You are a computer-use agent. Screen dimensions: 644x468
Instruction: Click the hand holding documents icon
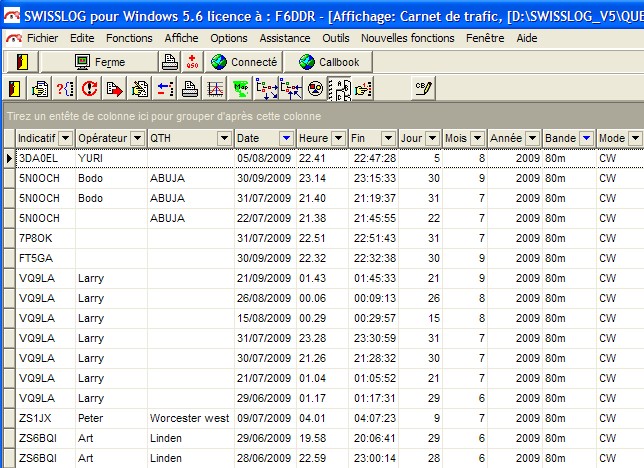click(x=40, y=88)
